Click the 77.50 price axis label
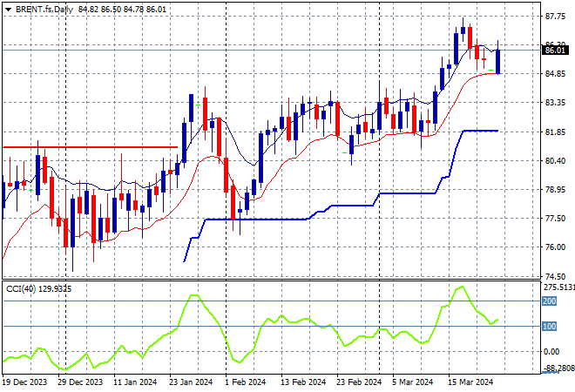Viewport: 575px width, 392px height. pos(555,218)
